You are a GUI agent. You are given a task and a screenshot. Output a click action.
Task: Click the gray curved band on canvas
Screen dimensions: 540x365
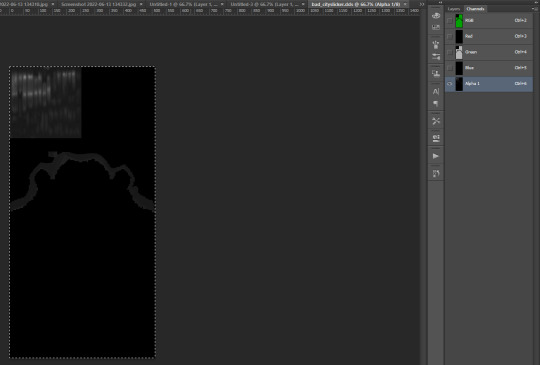click(83, 158)
